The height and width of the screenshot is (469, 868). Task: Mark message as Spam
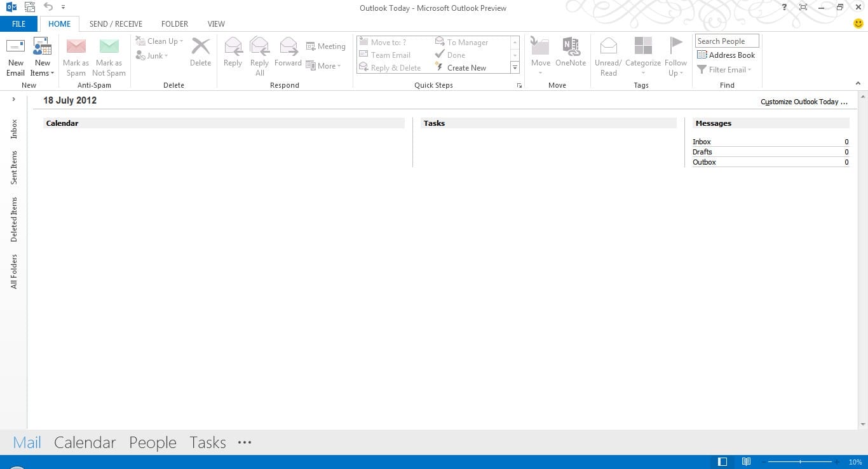[x=76, y=57]
